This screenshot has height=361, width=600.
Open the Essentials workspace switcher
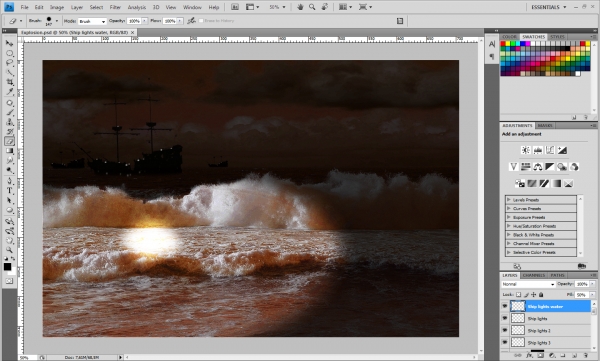[549, 7]
